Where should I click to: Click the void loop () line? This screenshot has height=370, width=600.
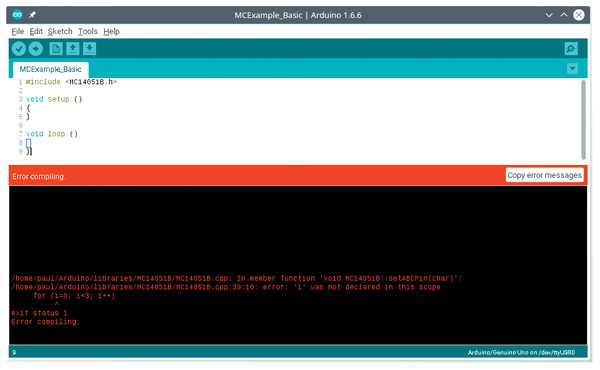click(x=52, y=134)
